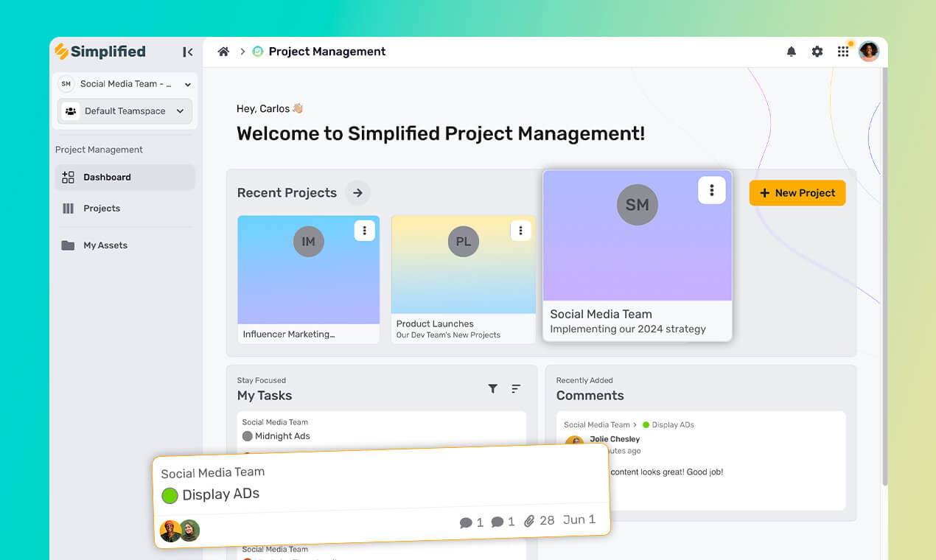This screenshot has width=936, height=560.
Task: Sort My Tasks using the sort icon
Action: pyautogui.click(x=516, y=388)
